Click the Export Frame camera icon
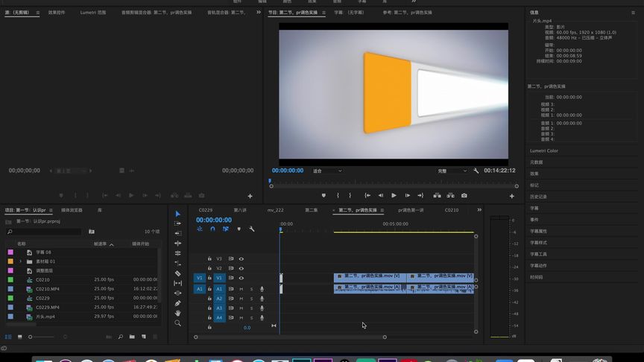 click(x=464, y=195)
